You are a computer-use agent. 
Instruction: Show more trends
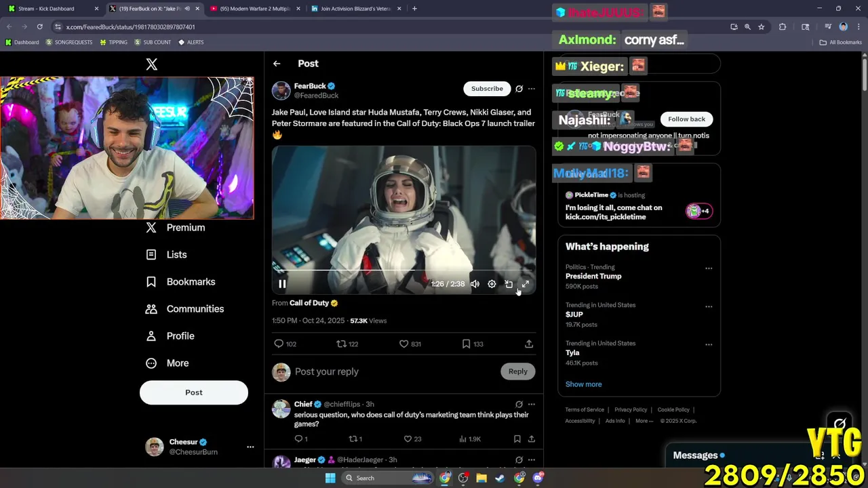pos(584,384)
